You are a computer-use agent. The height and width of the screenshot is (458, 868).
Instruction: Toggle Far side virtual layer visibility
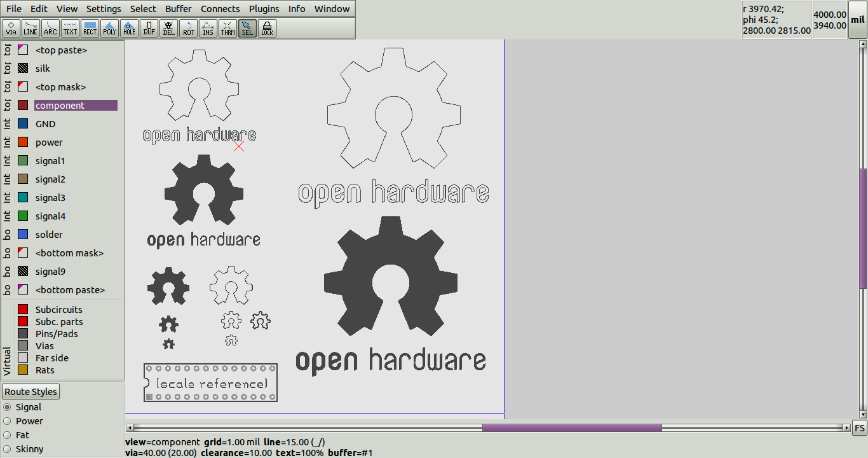(x=23, y=357)
